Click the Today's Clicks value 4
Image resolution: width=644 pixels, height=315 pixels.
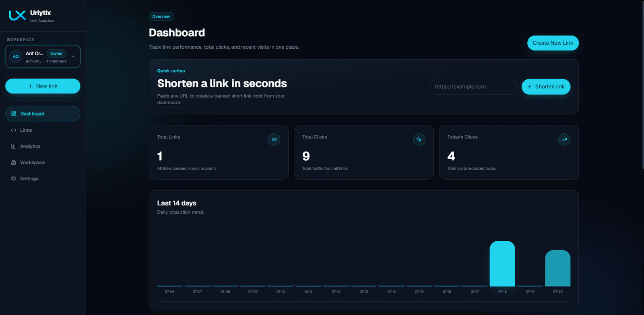point(451,156)
